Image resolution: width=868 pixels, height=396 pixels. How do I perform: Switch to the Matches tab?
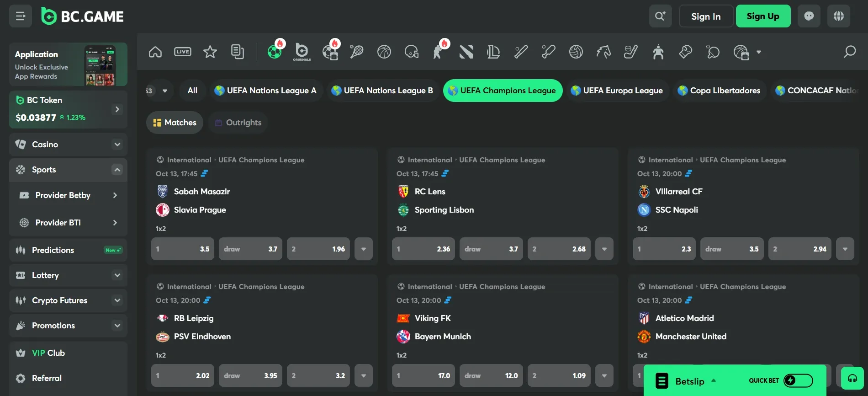point(175,123)
